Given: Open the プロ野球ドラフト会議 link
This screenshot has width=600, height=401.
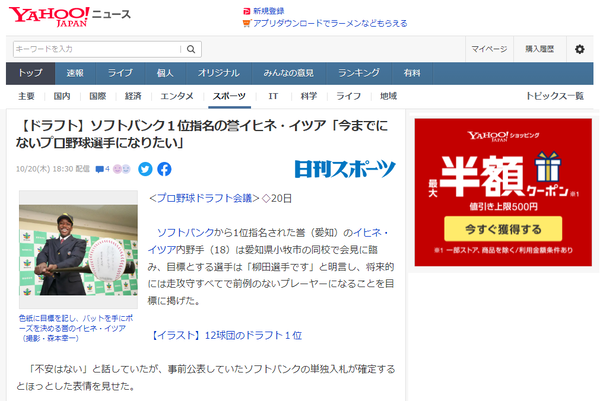Looking at the screenshot, I should coord(204,198).
